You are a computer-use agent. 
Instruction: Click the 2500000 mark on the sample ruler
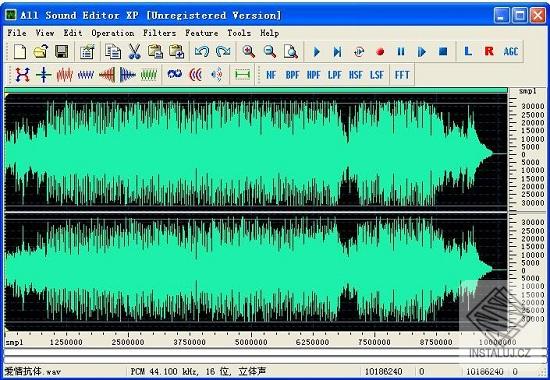[128, 342]
